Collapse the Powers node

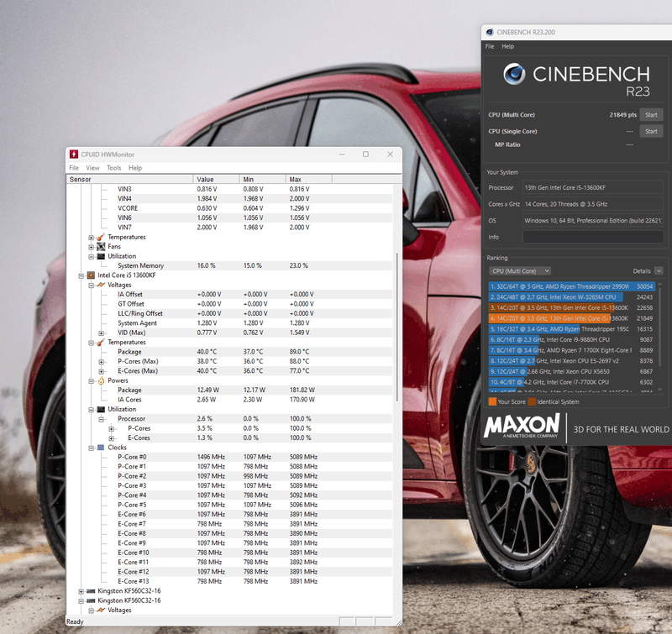[92, 381]
